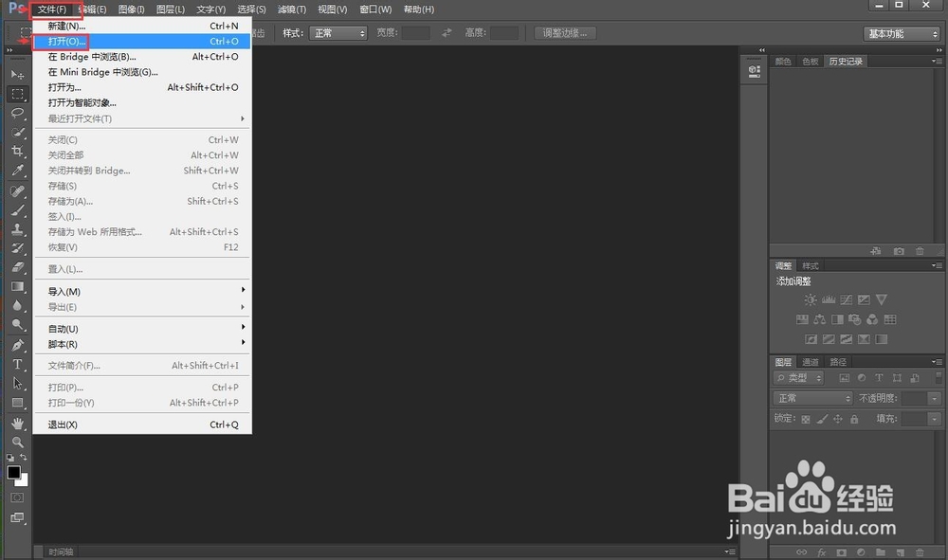Toggle lock all padlock
The image size is (948, 560).
pyautogui.click(x=854, y=419)
